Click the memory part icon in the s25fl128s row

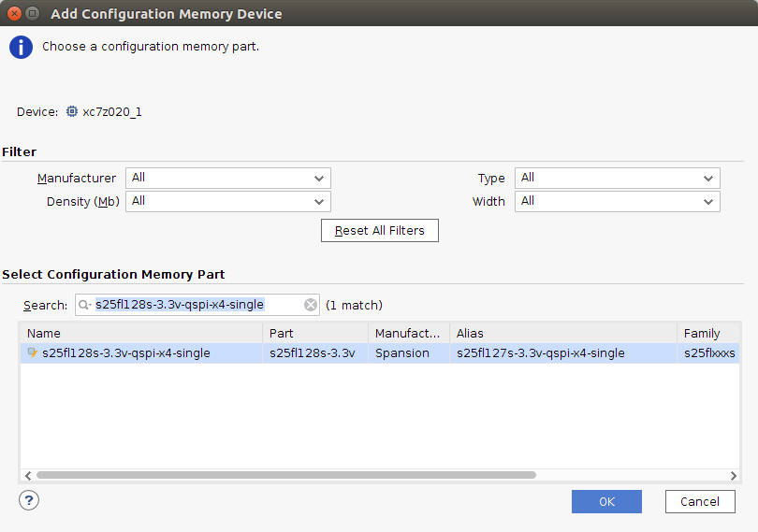pyautogui.click(x=33, y=352)
